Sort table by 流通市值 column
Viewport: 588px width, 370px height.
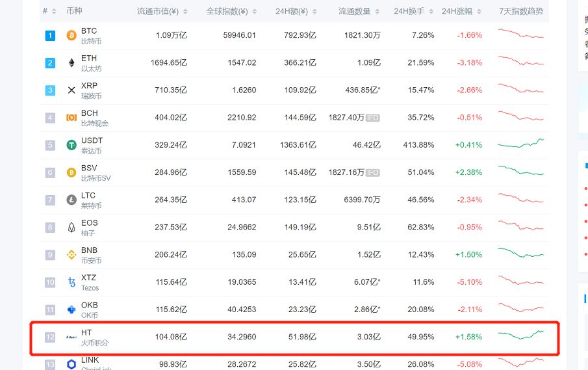click(x=162, y=12)
